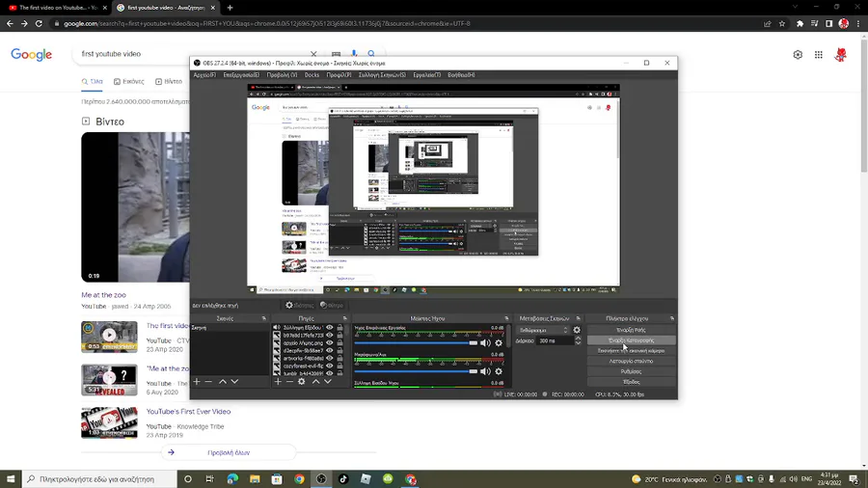Toggle lock on first audio capture source

339,328
